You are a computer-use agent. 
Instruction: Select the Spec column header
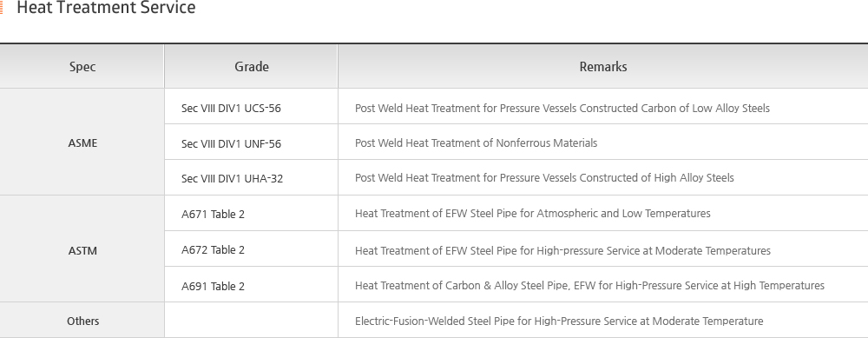pos(82,67)
